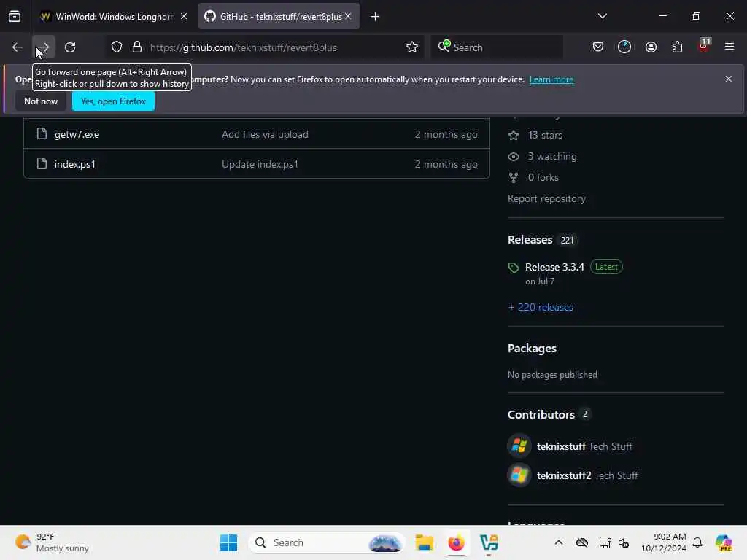Viewport: 747px width, 560px height.
Task: Follow the Learn more link
Action: click(x=551, y=79)
